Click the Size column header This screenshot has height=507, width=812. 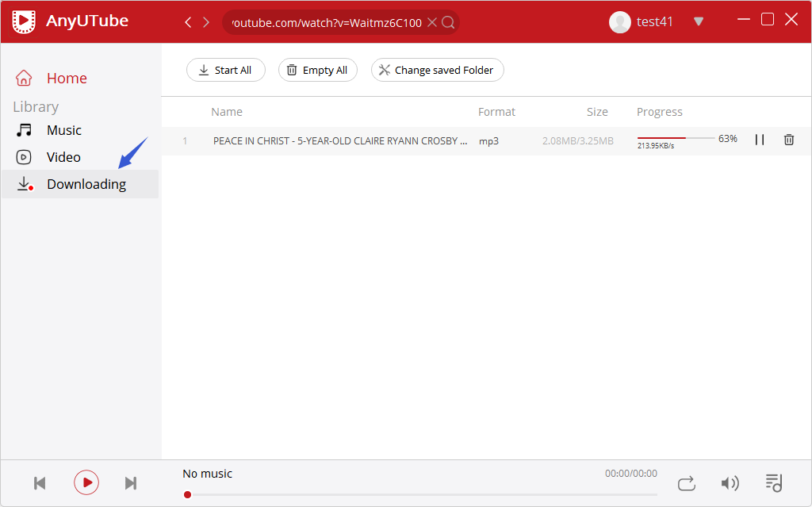click(597, 112)
